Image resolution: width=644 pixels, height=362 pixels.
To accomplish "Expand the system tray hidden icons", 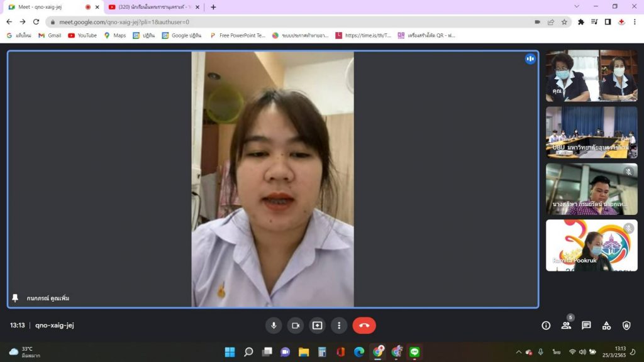I will (519, 352).
